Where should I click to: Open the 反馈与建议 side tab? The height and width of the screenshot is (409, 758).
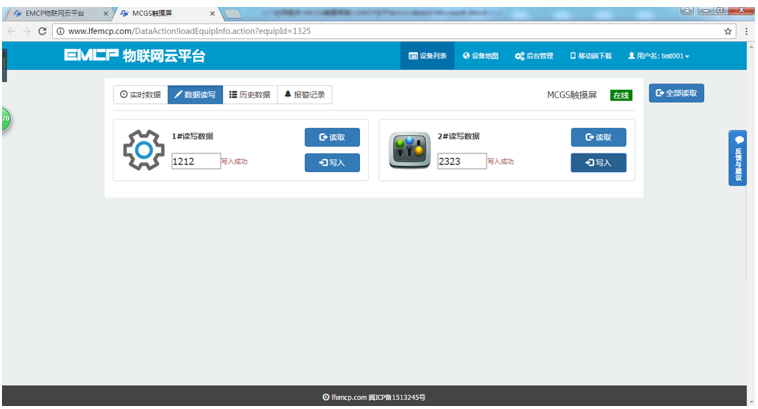(x=738, y=158)
